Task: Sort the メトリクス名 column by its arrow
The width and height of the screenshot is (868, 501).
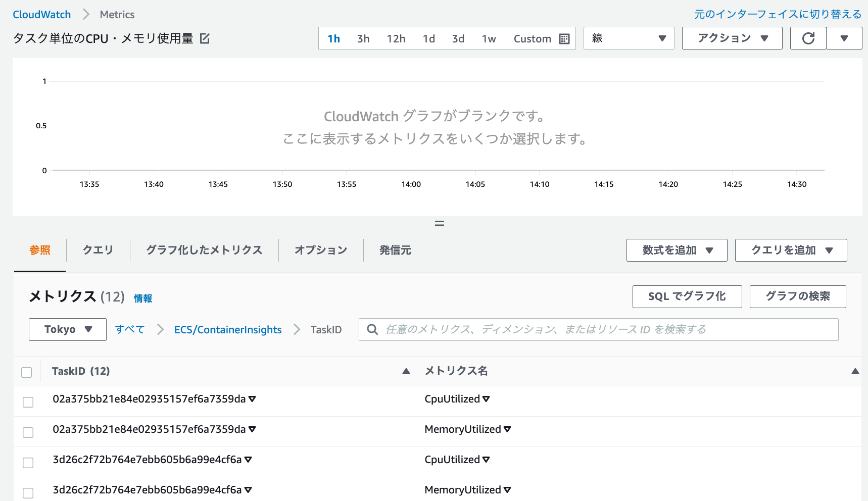Action: point(855,371)
